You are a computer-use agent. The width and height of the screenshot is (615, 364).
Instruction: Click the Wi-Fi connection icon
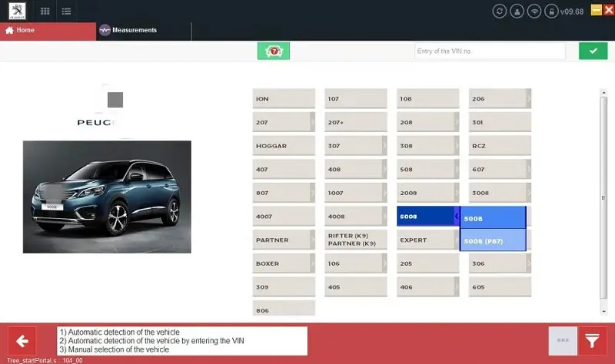pyautogui.click(x=534, y=12)
